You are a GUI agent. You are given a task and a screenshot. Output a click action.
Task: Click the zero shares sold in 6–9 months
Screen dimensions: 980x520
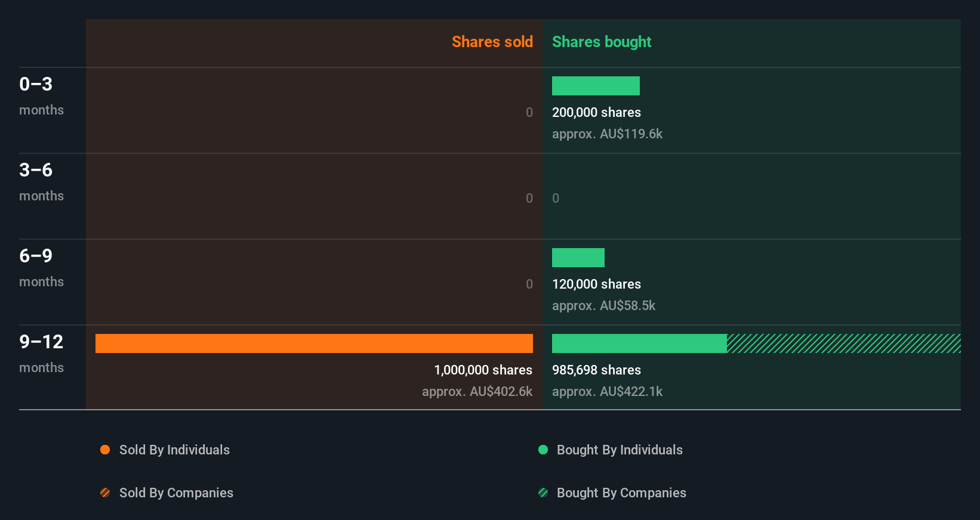(529, 284)
